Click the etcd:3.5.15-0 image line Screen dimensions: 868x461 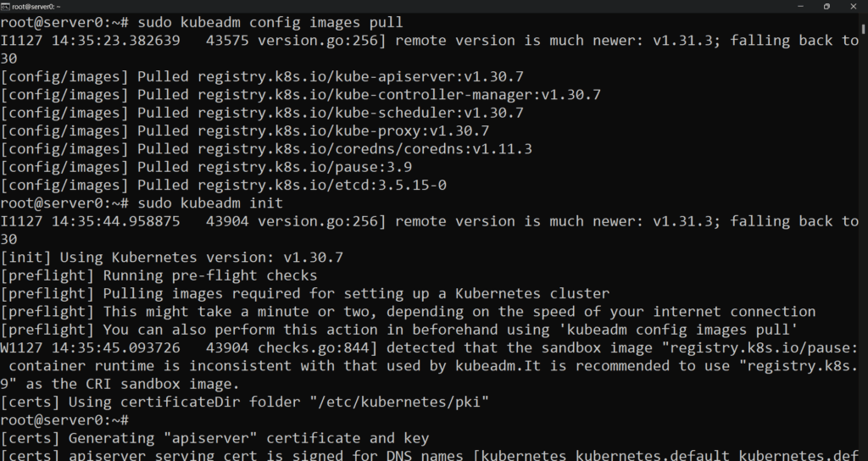coord(225,186)
